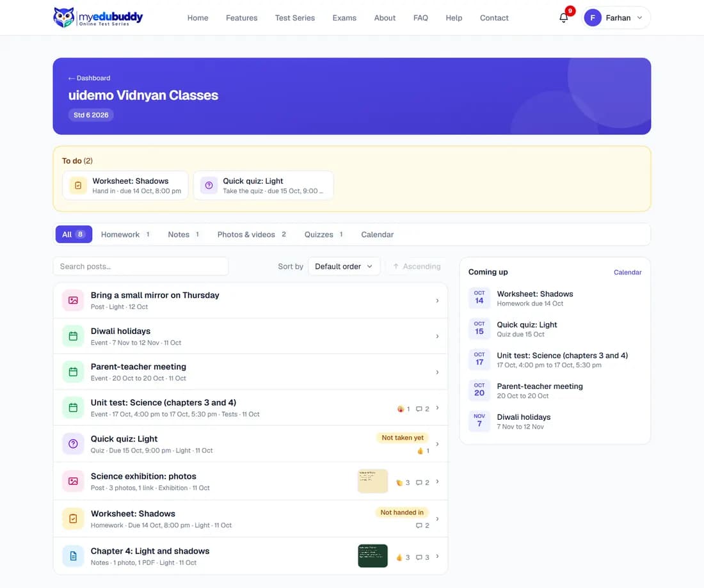Click the quiz icon beside Quick quiz: Light post
The width and height of the screenshot is (704, 588).
click(73, 444)
